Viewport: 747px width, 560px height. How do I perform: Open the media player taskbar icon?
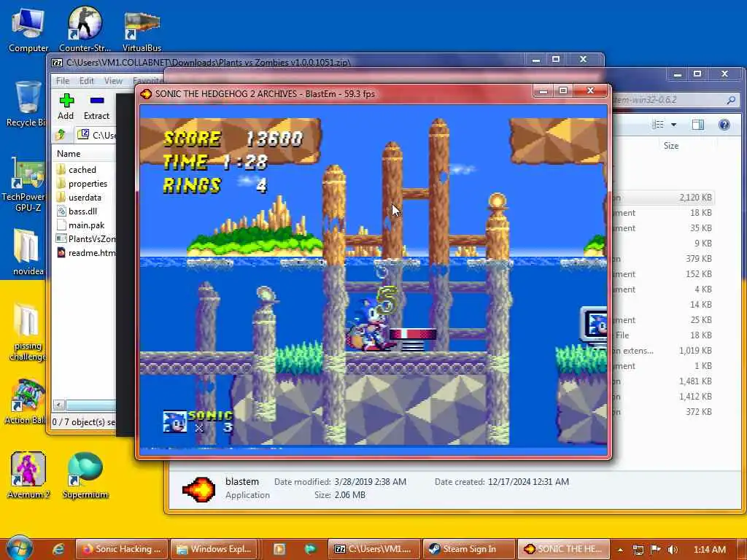pyautogui.click(x=279, y=549)
